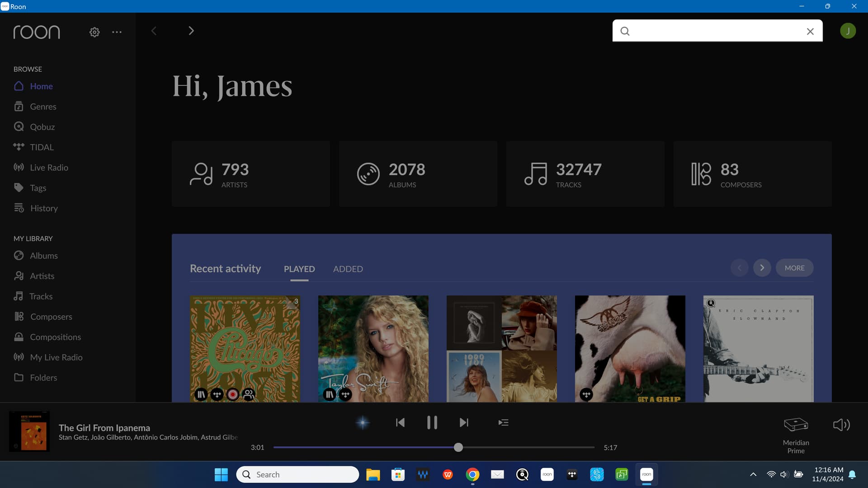
Task: Open the Eric Clapton Slowhand cover
Action: point(758,349)
